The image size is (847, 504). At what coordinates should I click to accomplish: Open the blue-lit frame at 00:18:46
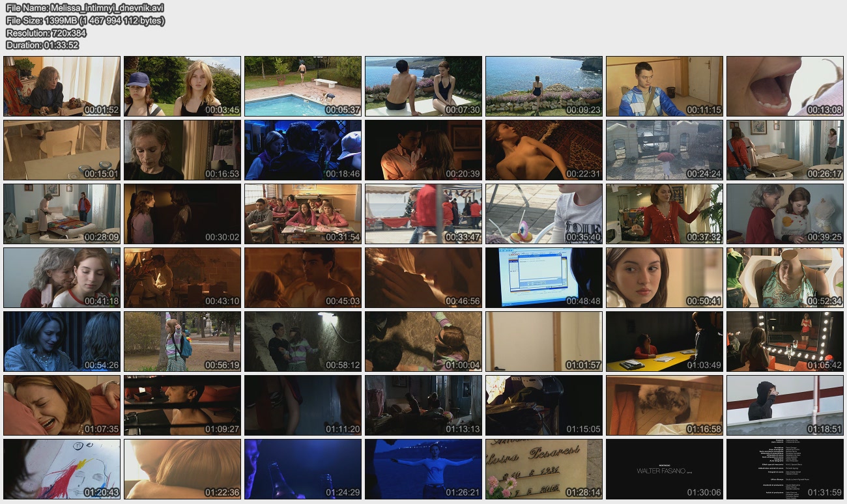point(303,150)
